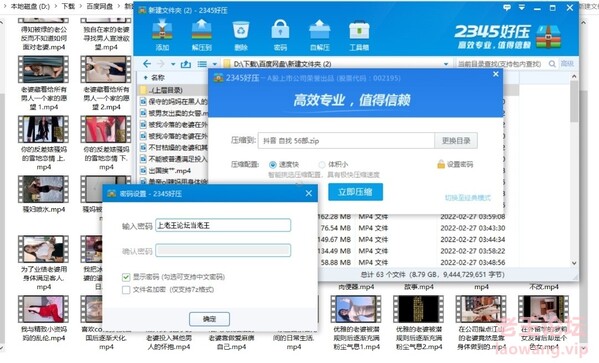Click the 立即压缩 button
This screenshot has width=599, height=363.
[x=355, y=192]
